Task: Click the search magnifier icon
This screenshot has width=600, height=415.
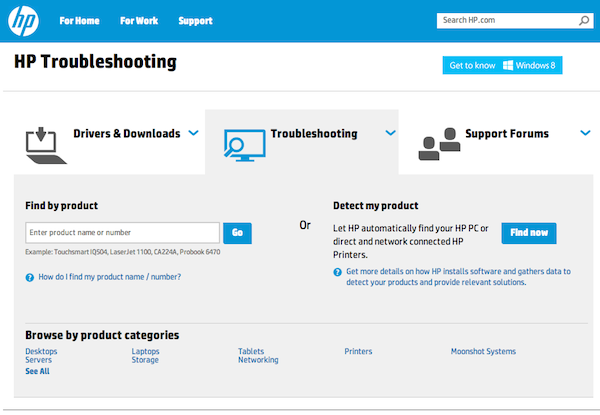Action: coord(584,20)
